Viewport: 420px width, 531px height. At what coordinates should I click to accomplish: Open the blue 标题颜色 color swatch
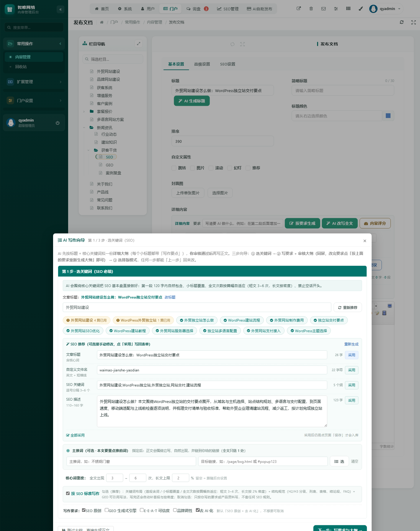coord(388,116)
